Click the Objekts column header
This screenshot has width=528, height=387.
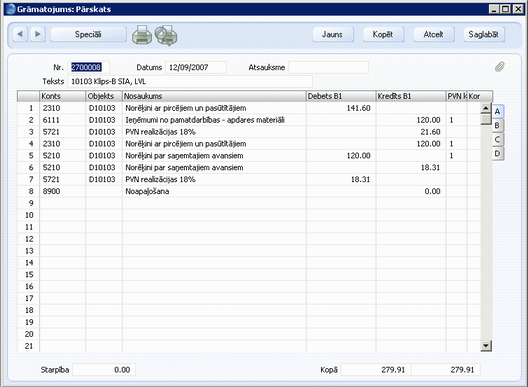(x=104, y=96)
